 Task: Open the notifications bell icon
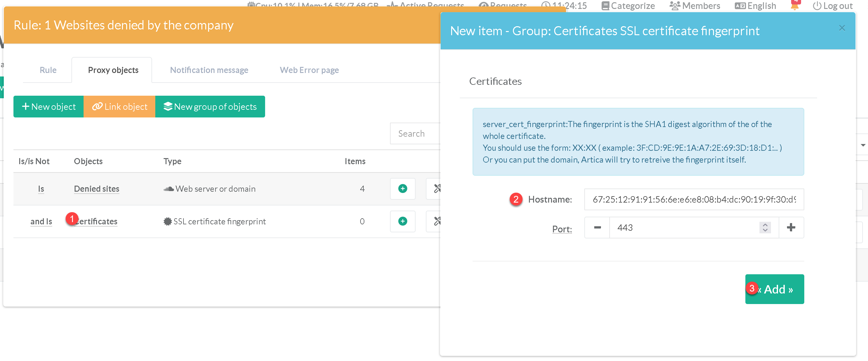[x=794, y=6]
